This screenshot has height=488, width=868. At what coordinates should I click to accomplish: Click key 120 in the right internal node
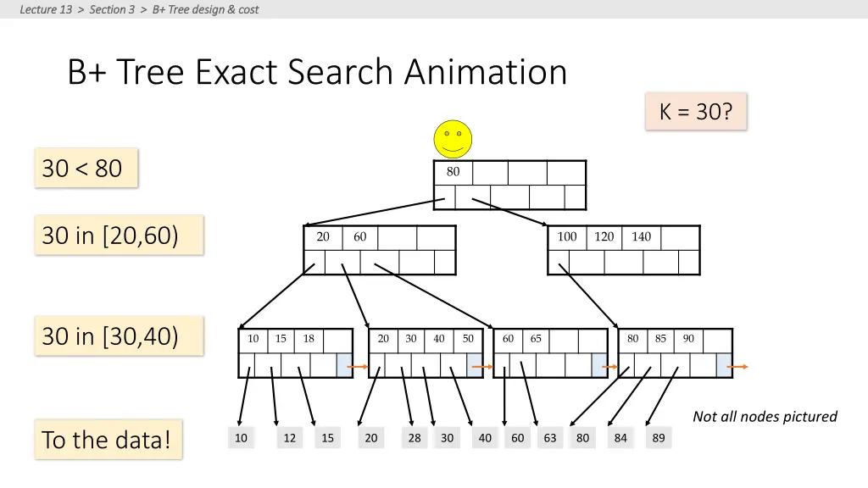(604, 237)
